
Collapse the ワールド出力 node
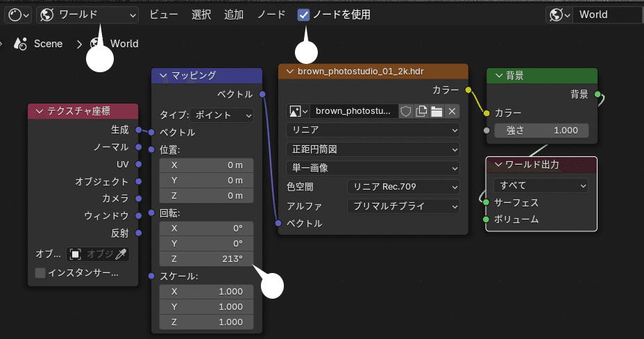pyautogui.click(x=498, y=165)
